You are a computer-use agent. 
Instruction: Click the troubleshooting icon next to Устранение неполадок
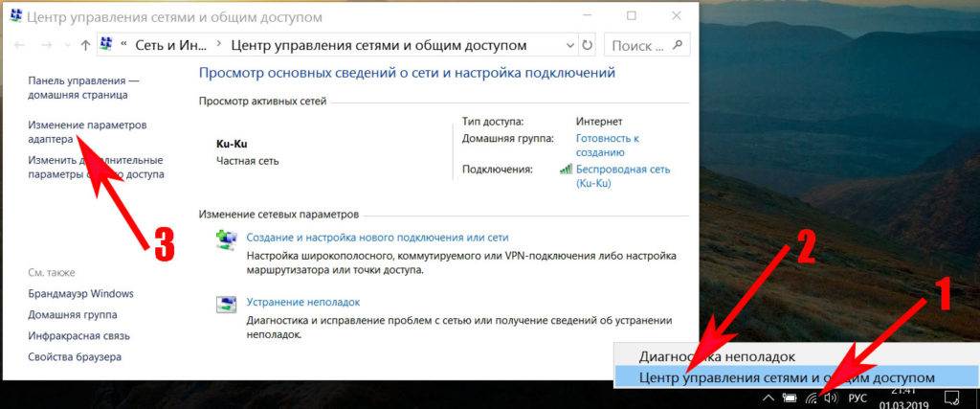coord(228,305)
